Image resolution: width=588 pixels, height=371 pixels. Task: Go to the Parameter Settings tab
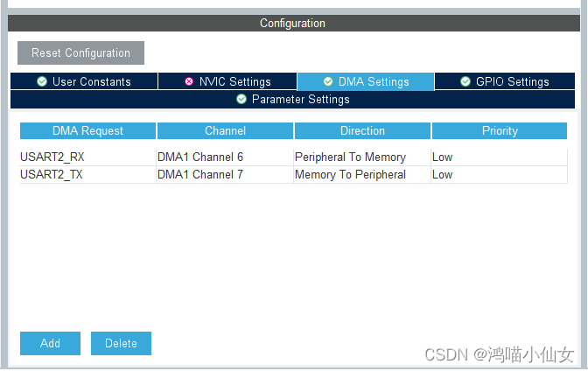click(292, 100)
